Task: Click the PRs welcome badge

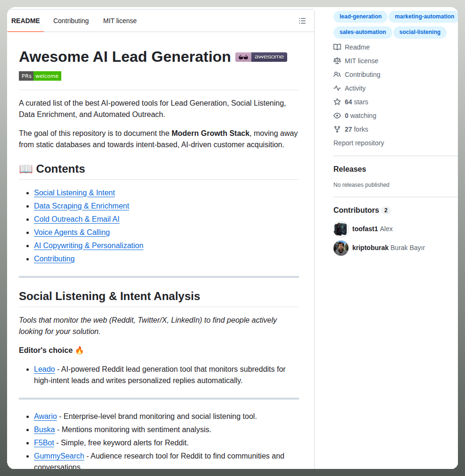Action: [40, 76]
